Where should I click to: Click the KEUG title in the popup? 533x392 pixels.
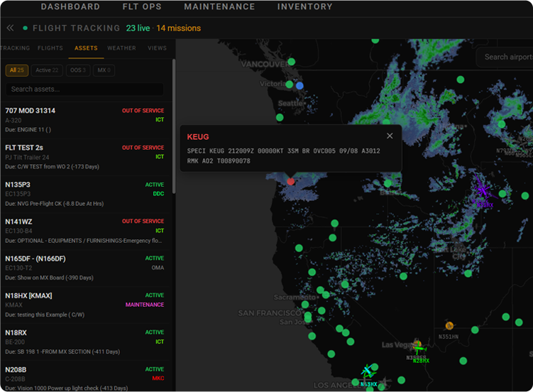tap(198, 136)
